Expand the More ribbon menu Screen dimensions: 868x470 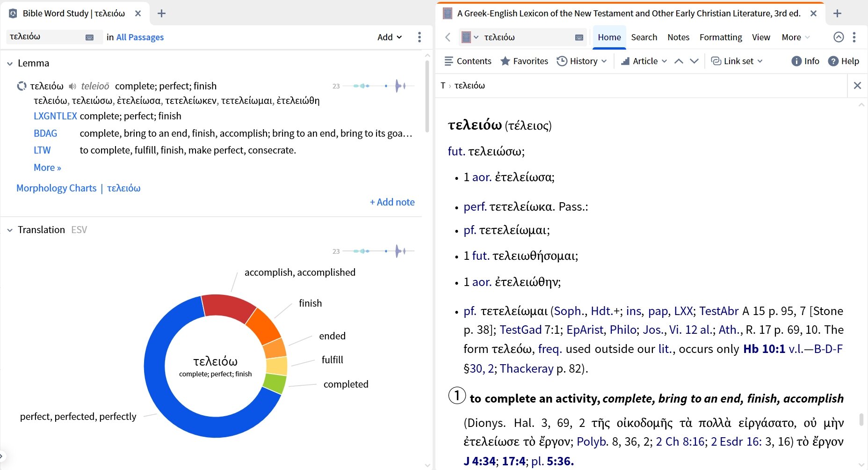(795, 37)
